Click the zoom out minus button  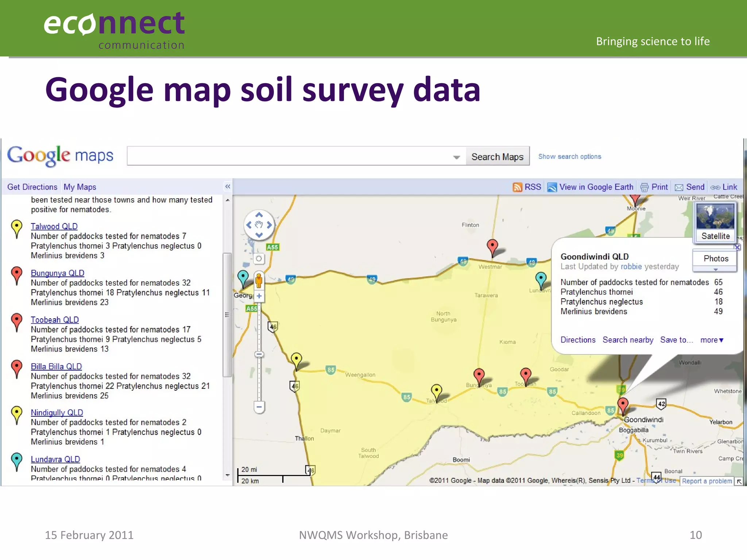259,407
